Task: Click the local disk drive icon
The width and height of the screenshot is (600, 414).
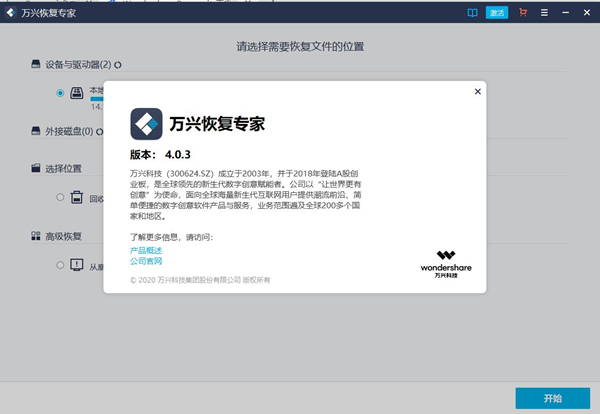Action: click(77, 93)
